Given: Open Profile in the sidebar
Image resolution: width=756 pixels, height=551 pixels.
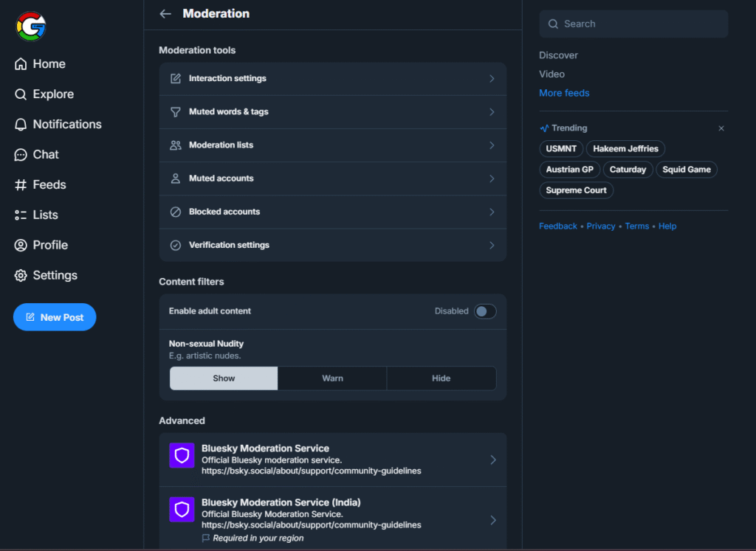Looking at the screenshot, I should [x=41, y=245].
